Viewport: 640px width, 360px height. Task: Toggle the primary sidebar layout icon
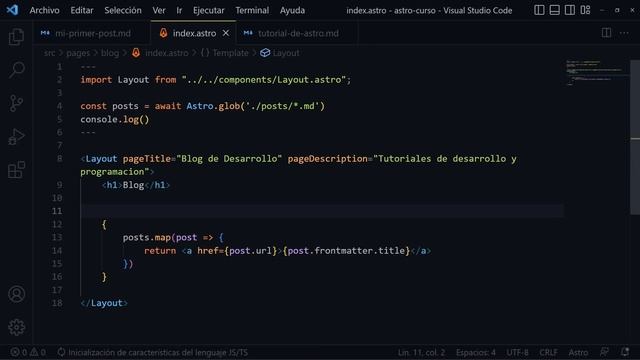coord(539,10)
